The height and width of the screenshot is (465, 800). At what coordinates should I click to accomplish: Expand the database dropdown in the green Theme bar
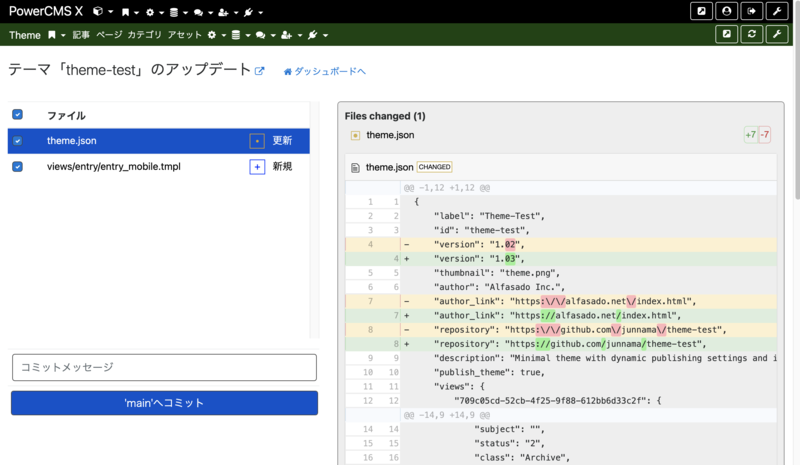240,35
